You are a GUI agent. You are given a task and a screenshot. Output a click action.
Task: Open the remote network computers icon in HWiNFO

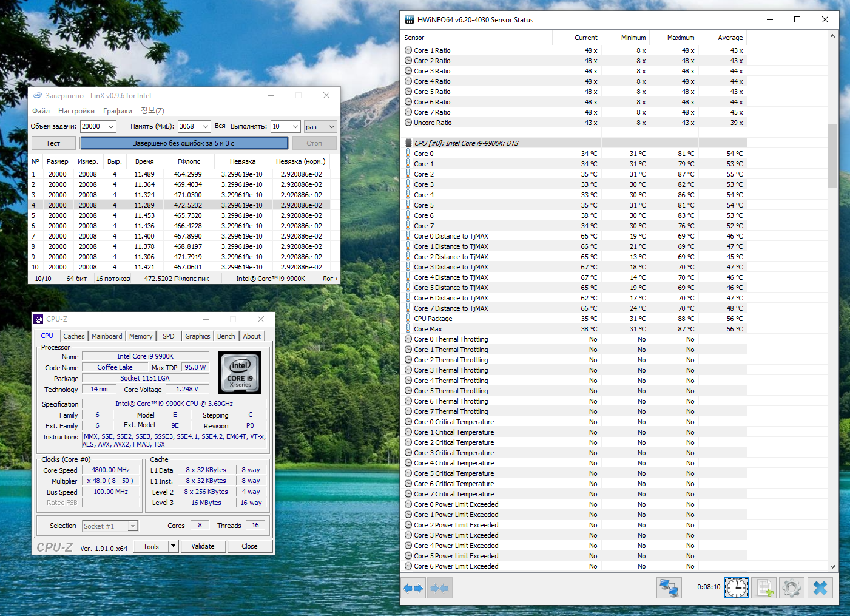(x=669, y=588)
